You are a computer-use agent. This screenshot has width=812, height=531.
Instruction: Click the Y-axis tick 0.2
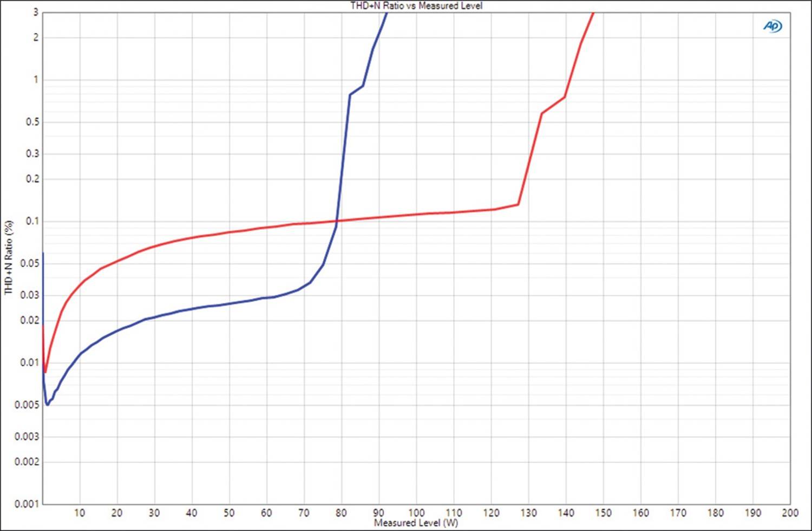[32, 179]
